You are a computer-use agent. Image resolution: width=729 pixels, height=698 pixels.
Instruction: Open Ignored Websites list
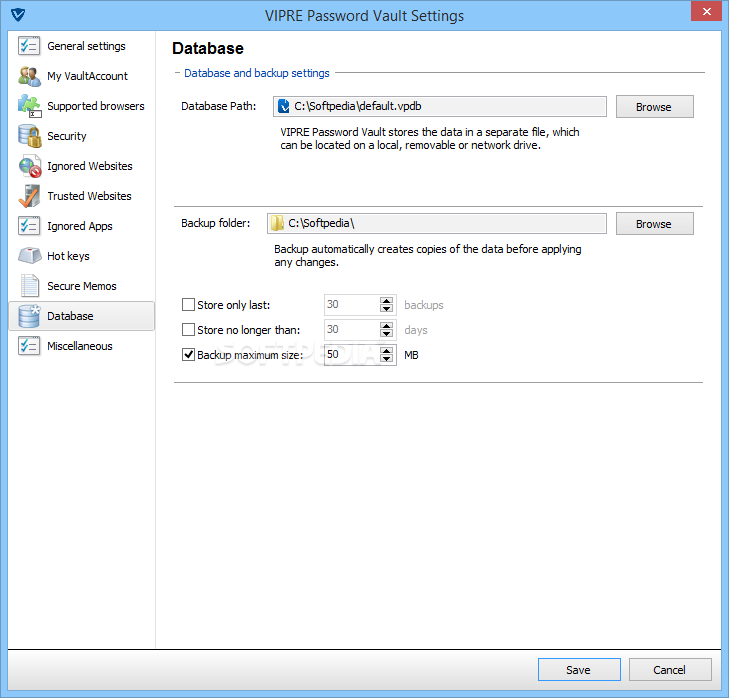pos(81,166)
